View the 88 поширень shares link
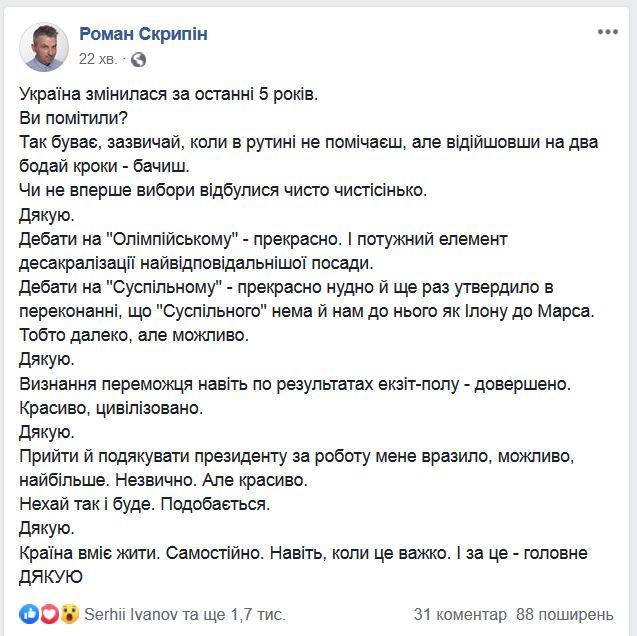 tap(565, 615)
